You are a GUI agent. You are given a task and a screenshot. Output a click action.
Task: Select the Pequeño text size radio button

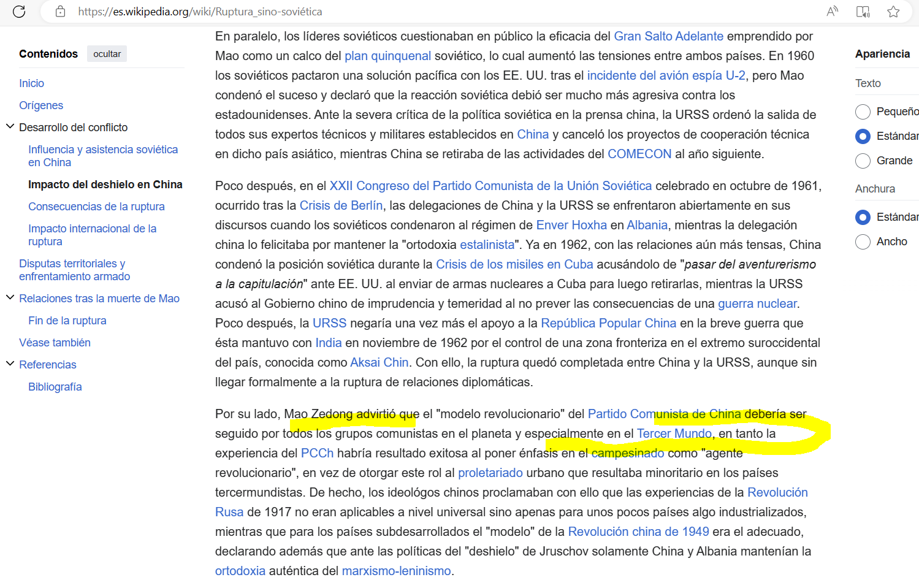(x=863, y=112)
